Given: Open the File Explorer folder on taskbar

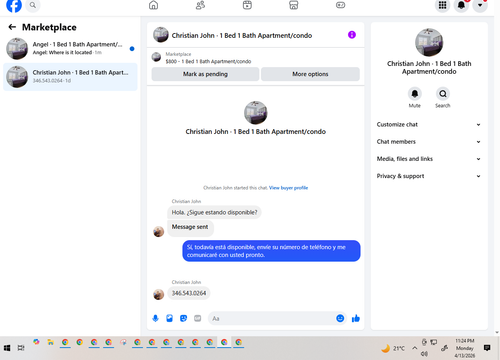Looking at the screenshot, I should coord(50,342).
